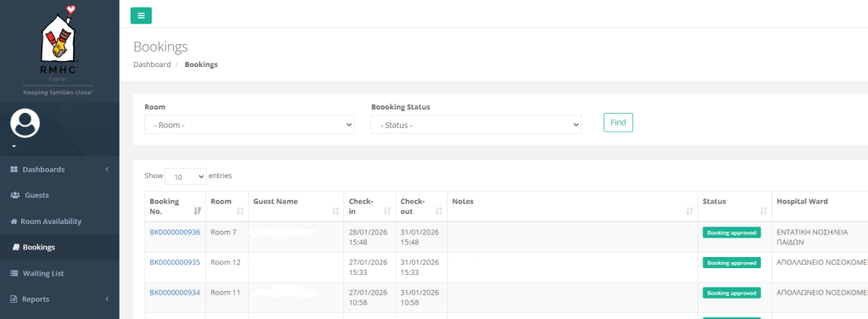This screenshot has height=319, width=868.
Task: Click the Room Availability home icon
Action: (14, 221)
